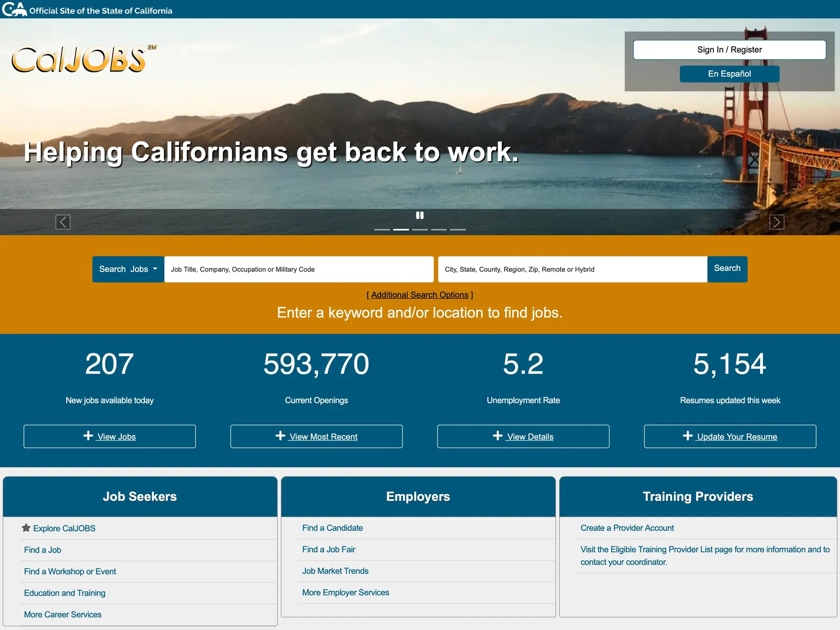Select the first carousel slide indicator

click(382, 229)
